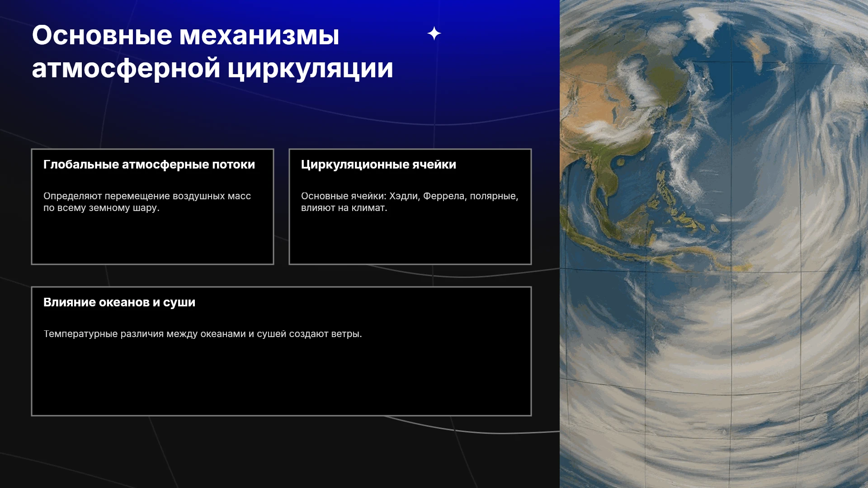Click the 'Влияние океанов и суши' heading
868x488 pixels.
pos(119,302)
